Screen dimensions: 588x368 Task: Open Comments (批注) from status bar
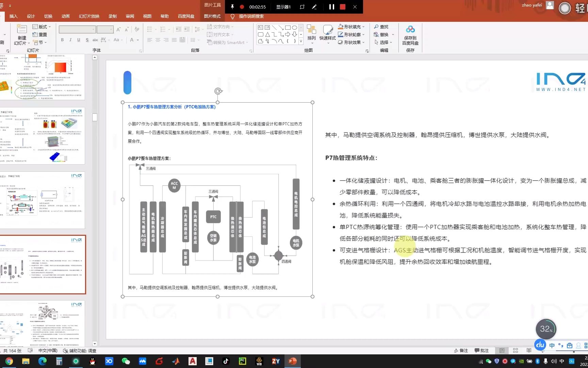(x=481, y=351)
